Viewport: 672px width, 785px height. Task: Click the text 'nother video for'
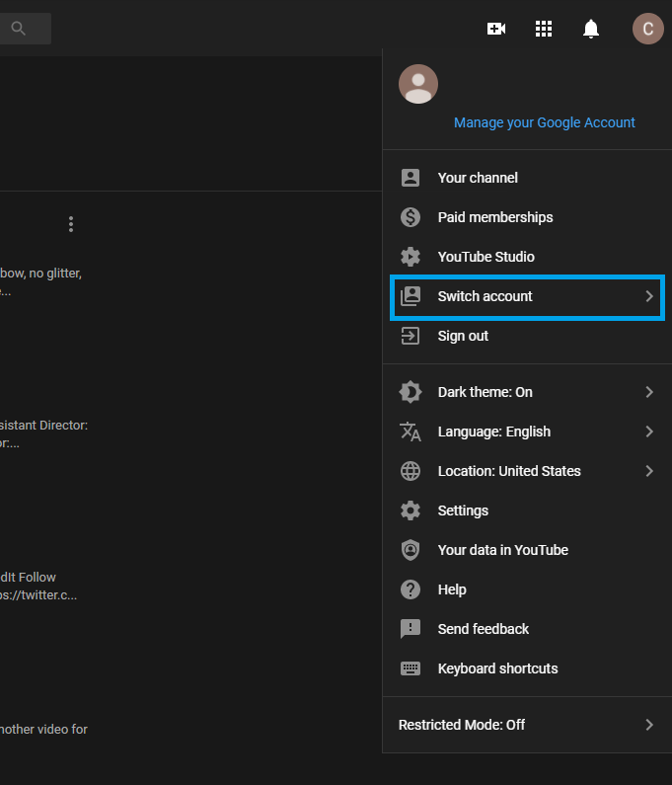point(44,730)
